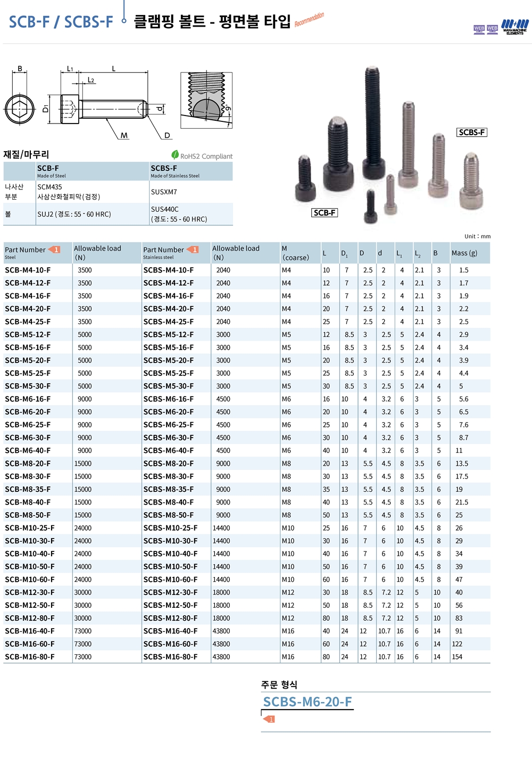
Task: Click the SUSXM7 material cell
Action: [191, 192]
